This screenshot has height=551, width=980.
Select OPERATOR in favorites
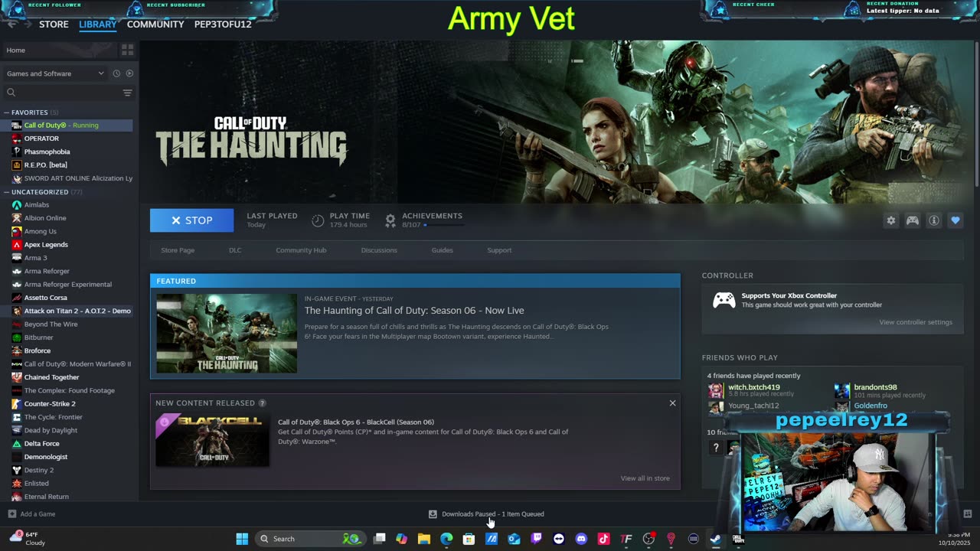41,139
